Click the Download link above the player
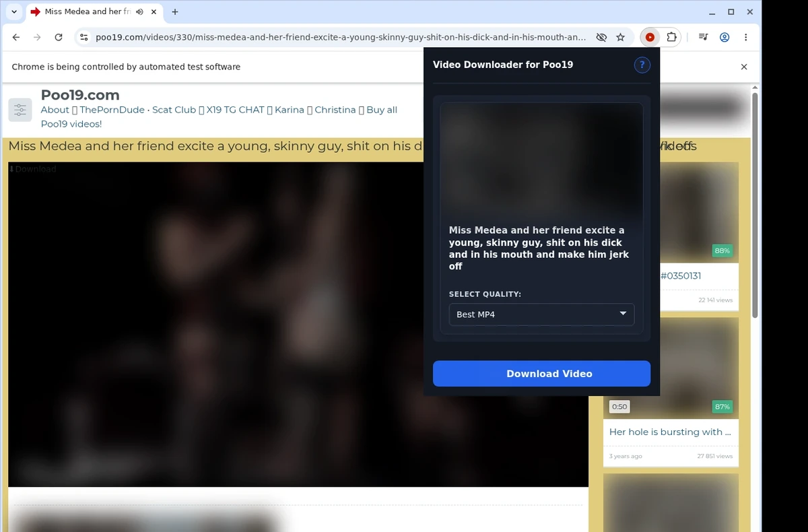Viewport: 808px width, 532px height. tap(32, 169)
